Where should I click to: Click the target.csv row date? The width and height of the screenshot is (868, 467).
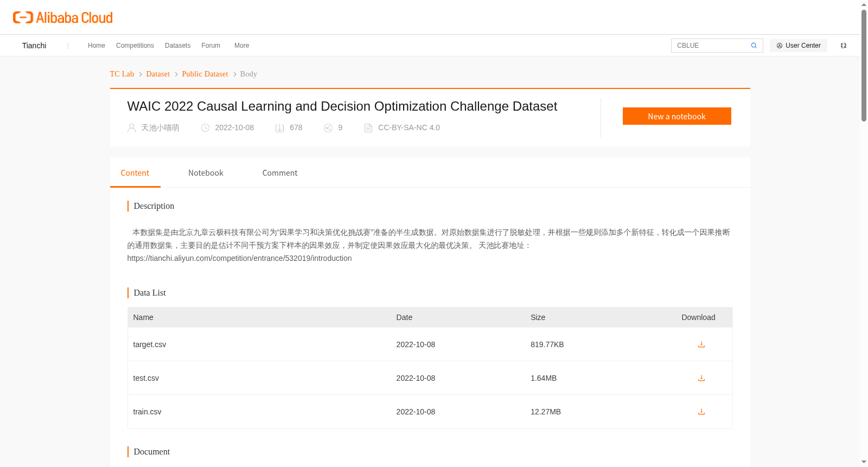tap(416, 344)
